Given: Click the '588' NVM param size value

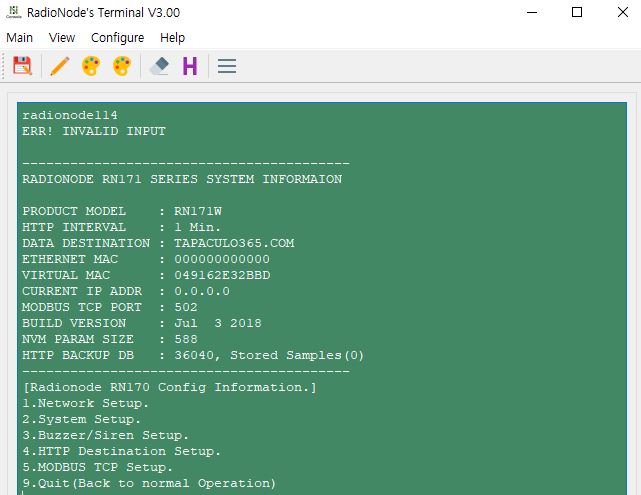Looking at the screenshot, I should click(x=186, y=339).
